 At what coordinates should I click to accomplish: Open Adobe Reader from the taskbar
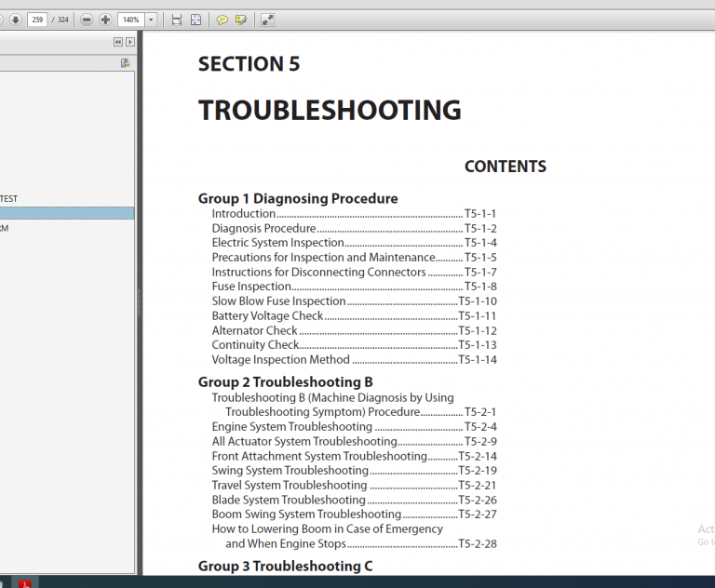(27, 582)
